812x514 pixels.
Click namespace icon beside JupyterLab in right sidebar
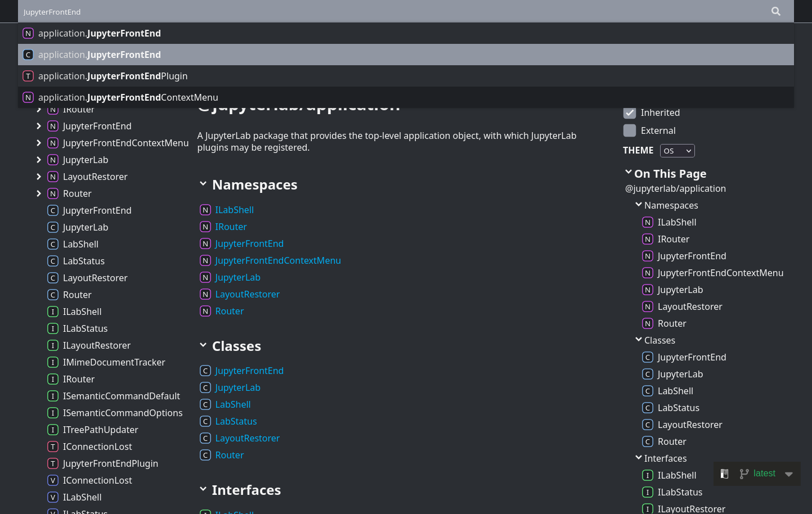(648, 290)
